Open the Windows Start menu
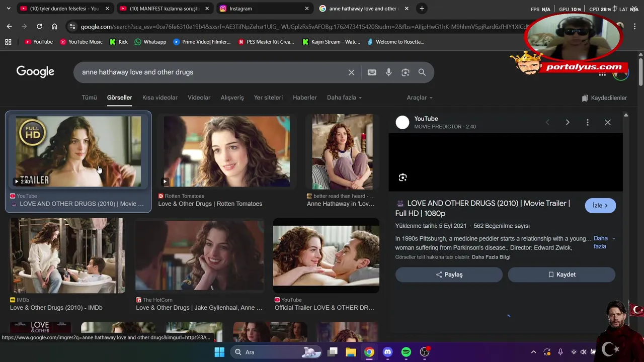Screen dimensions: 644x362 pos(219,352)
